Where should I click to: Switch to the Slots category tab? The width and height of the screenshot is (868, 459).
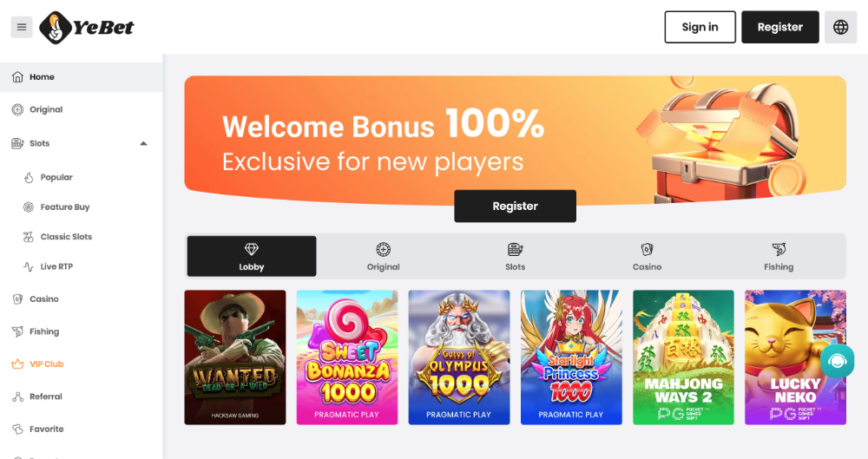click(515, 257)
